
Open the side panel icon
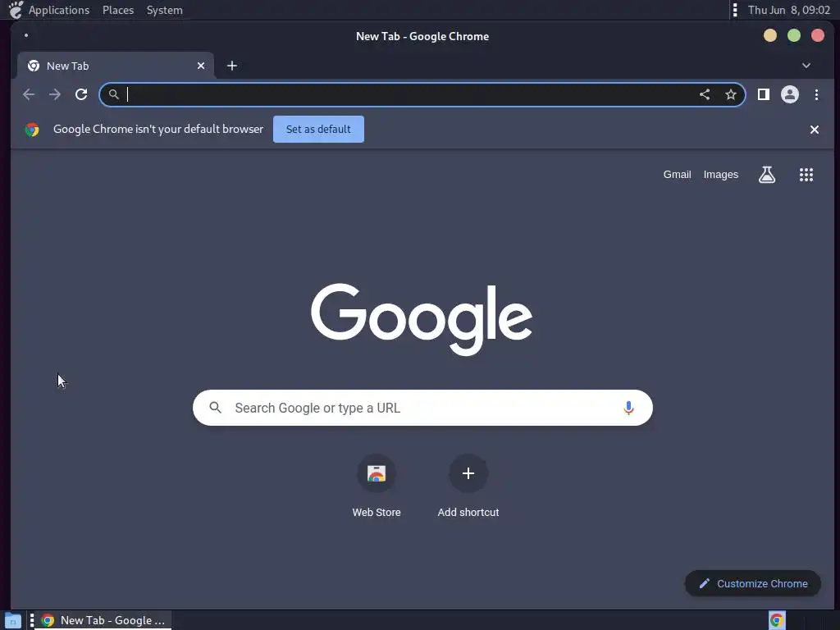click(764, 95)
